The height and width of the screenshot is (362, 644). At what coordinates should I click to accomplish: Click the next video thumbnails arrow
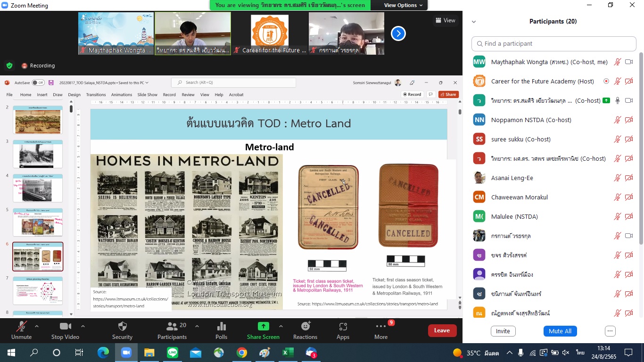coord(398,33)
